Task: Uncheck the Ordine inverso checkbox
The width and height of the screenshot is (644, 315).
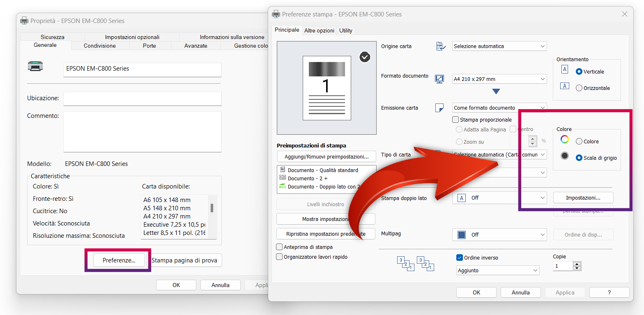Action: pyautogui.click(x=460, y=258)
